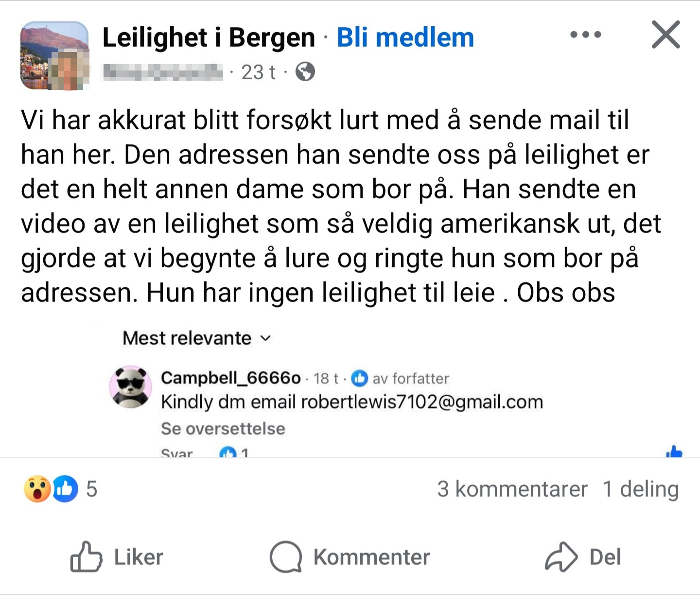Open the Leilighet i Bergen group avatar
Viewport: 700px width, 595px height.
tap(54, 55)
